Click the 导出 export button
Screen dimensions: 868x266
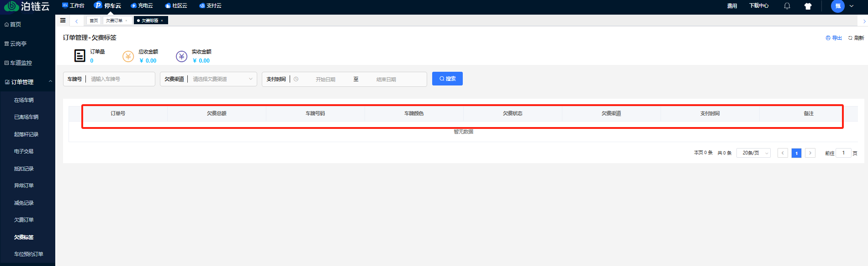click(x=834, y=38)
